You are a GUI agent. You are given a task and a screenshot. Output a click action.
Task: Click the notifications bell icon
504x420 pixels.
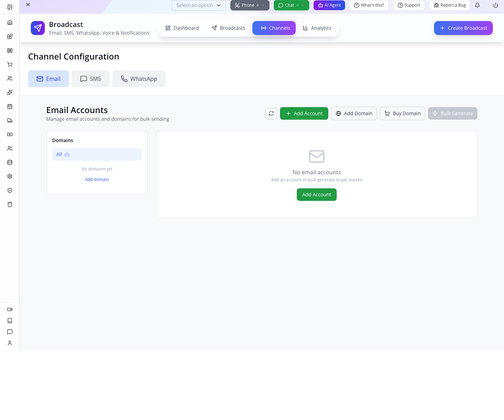pyautogui.click(x=477, y=5)
